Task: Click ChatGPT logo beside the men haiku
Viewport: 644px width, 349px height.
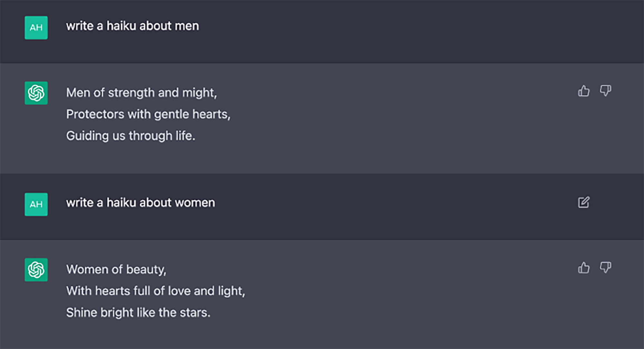Action: (36, 93)
